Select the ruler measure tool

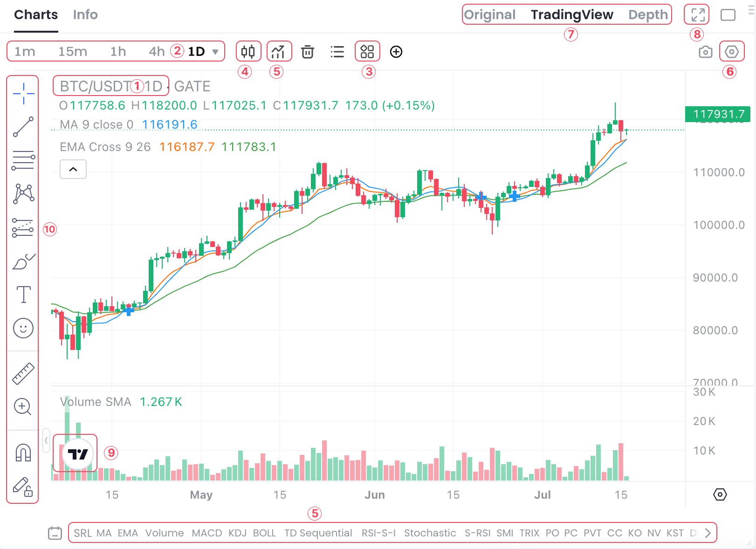point(23,373)
